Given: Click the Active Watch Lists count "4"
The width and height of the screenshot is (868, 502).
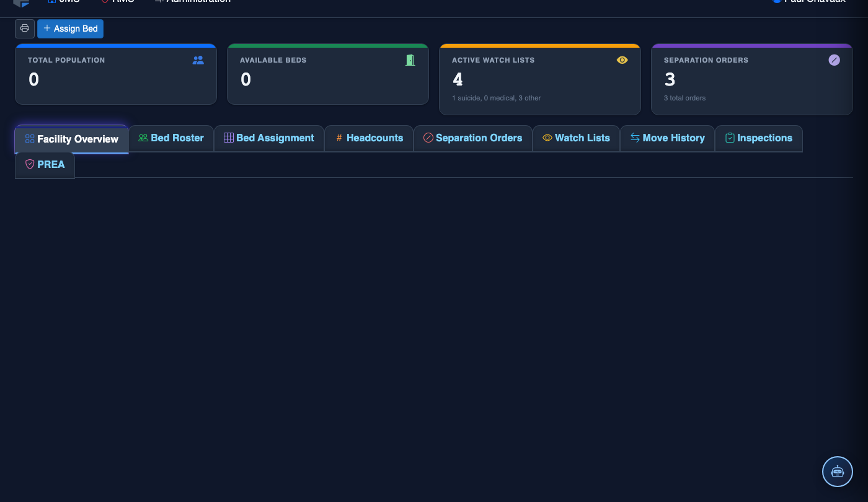Looking at the screenshot, I should [458, 79].
